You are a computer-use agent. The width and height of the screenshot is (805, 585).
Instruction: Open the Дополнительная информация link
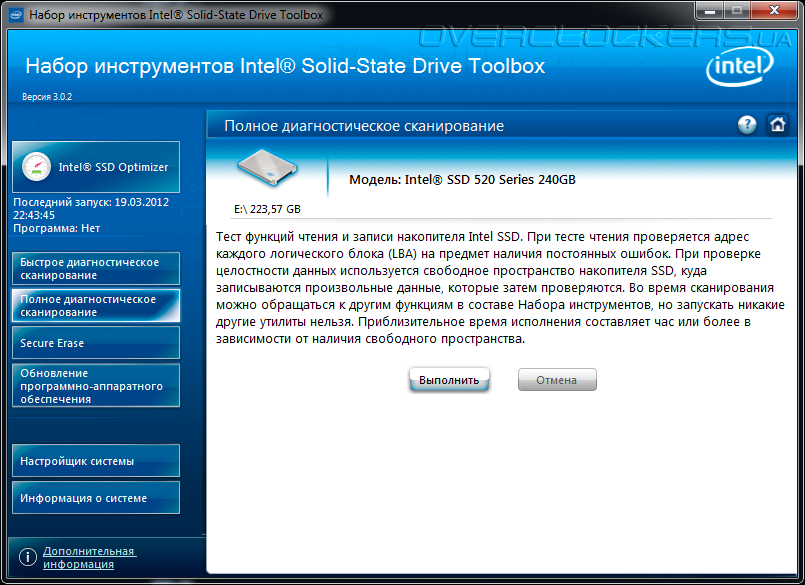pyautogui.click(x=89, y=557)
